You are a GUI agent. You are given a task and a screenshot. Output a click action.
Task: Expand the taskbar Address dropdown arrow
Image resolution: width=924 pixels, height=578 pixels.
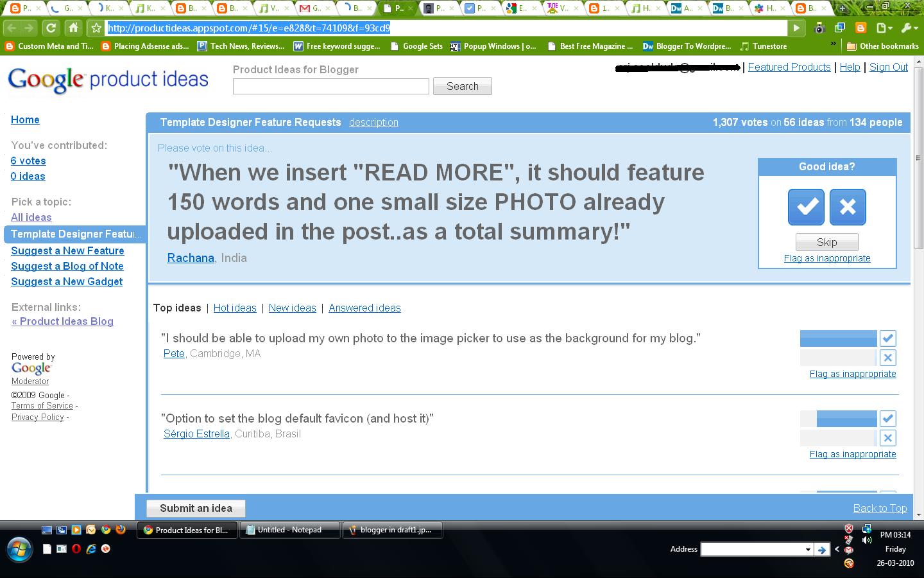coord(807,549)
